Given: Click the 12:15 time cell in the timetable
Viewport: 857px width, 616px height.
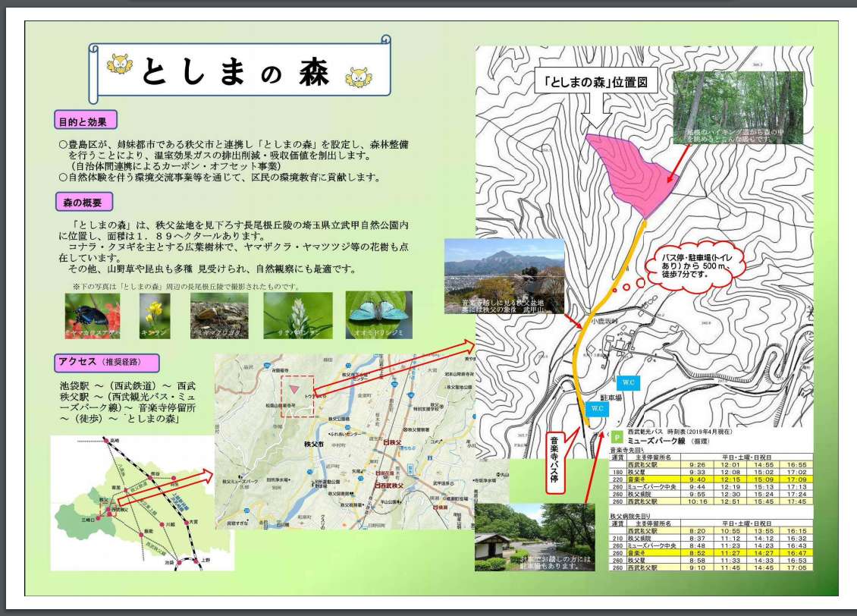Looking at the screenshot, I should point(730,479).
